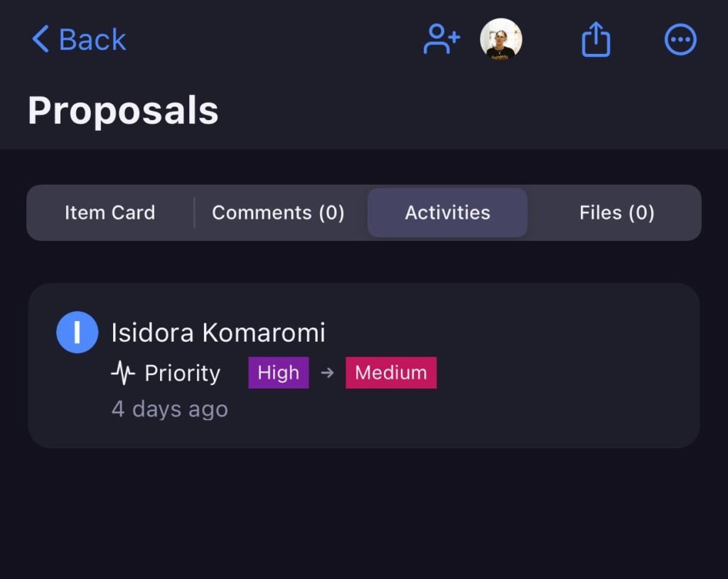Image resolution: width=728 pixels, height=579 pixels.
Task: Open the Comments (0) tab
Action: pos(278,212)
